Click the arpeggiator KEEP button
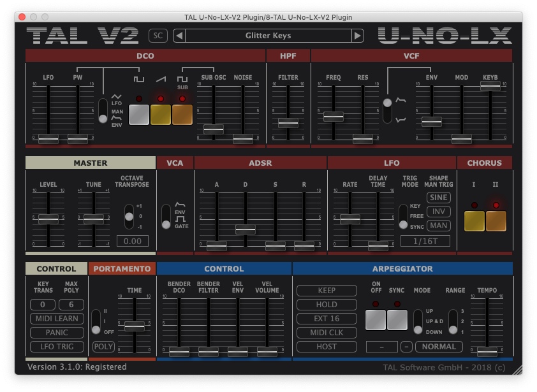537x392 pixels. 327,291
